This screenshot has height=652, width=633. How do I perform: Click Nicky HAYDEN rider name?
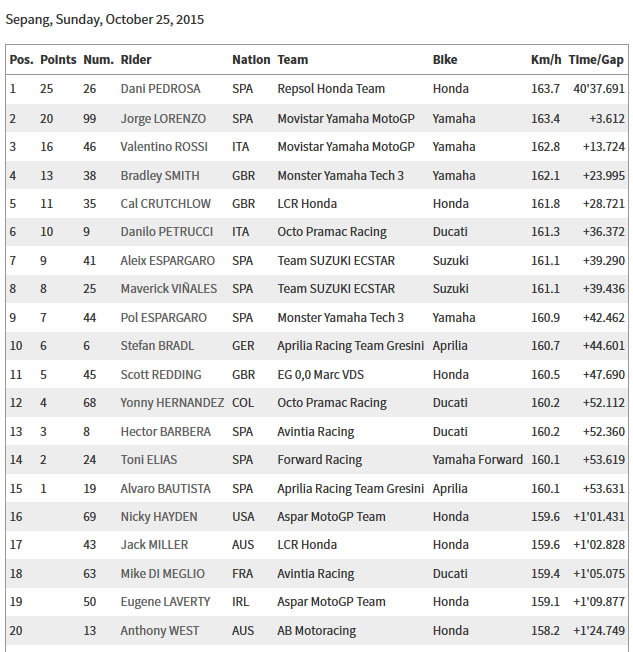pyautogui.click(x=159, y=517)
